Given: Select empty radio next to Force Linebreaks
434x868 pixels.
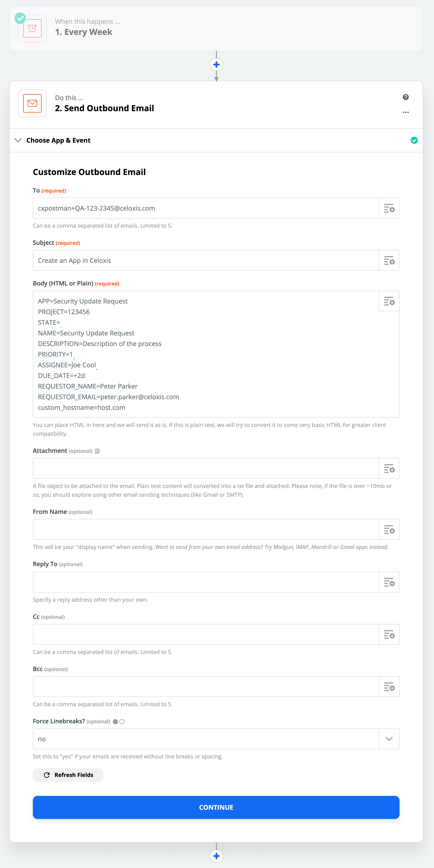Looking at the screenshot, I should point(122,721).
